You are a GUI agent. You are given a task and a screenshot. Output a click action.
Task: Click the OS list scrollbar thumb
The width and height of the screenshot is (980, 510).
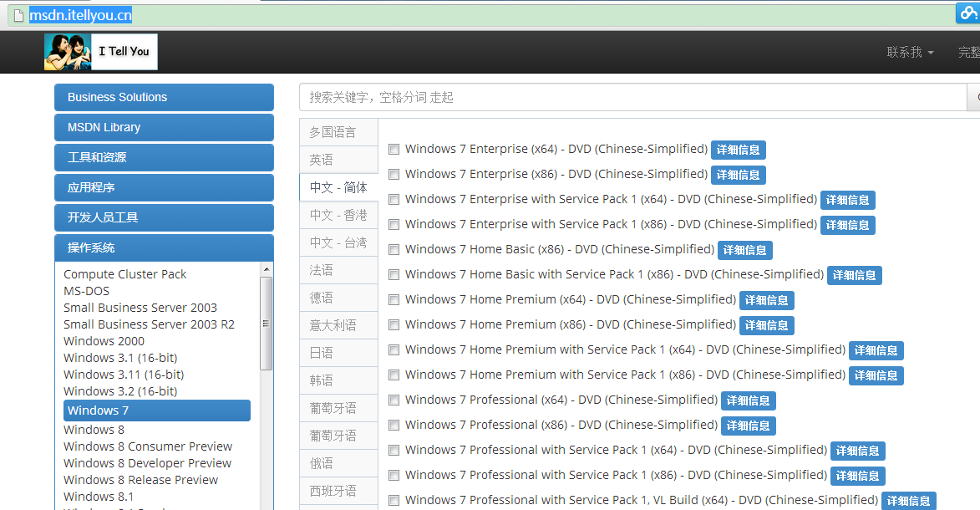click(x=267, y=324)
